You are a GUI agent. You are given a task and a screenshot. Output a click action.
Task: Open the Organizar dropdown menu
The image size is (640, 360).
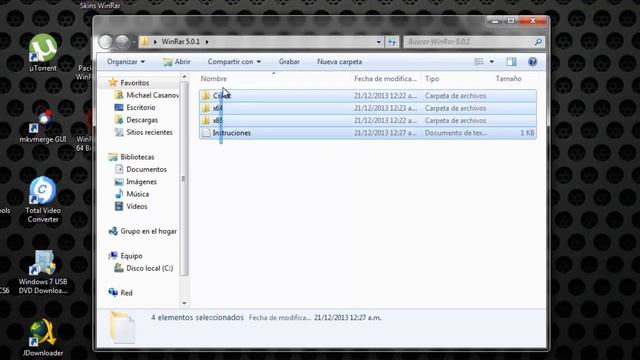pos(126,62)
